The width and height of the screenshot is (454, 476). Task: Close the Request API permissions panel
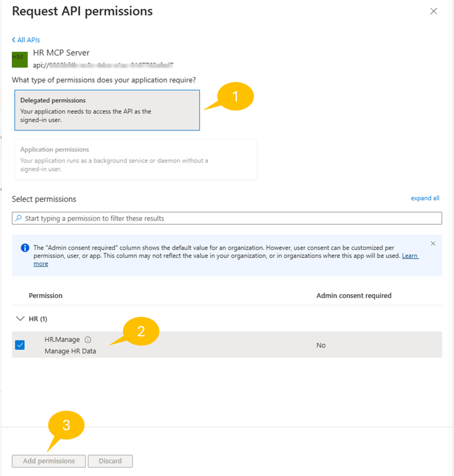[433, 11]
